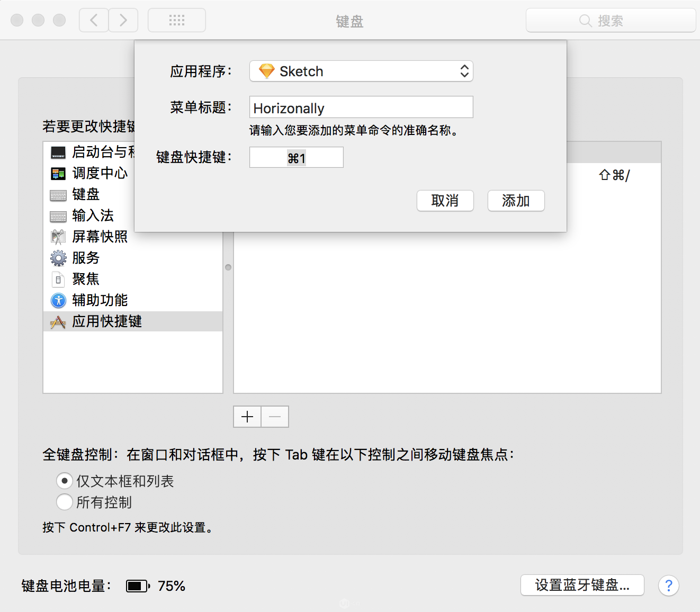
Task: Open the 应用程序 Sketch dropdown
Action: 361,71
